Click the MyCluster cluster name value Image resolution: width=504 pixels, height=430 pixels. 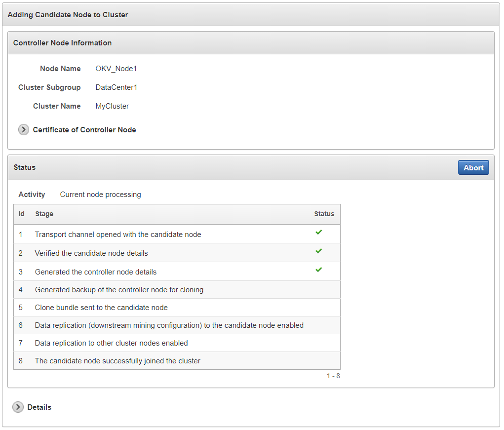pos(112,106)
